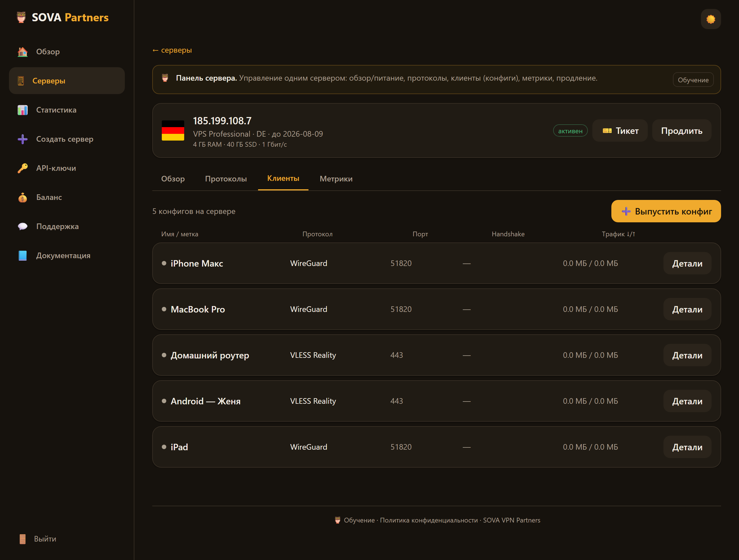
Task: Open Детали for iPad
Action: click(x=687, y=447)
